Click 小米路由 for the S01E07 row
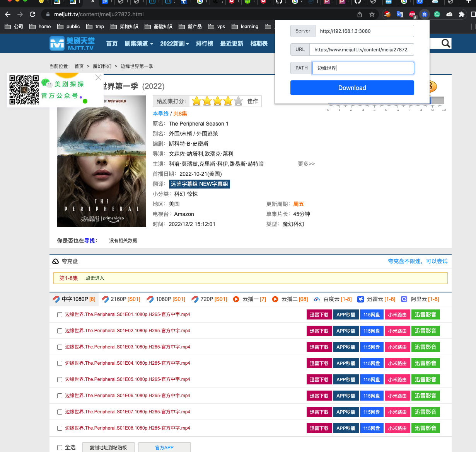Viewport: 476px width, 452px height. click(398, 412)
